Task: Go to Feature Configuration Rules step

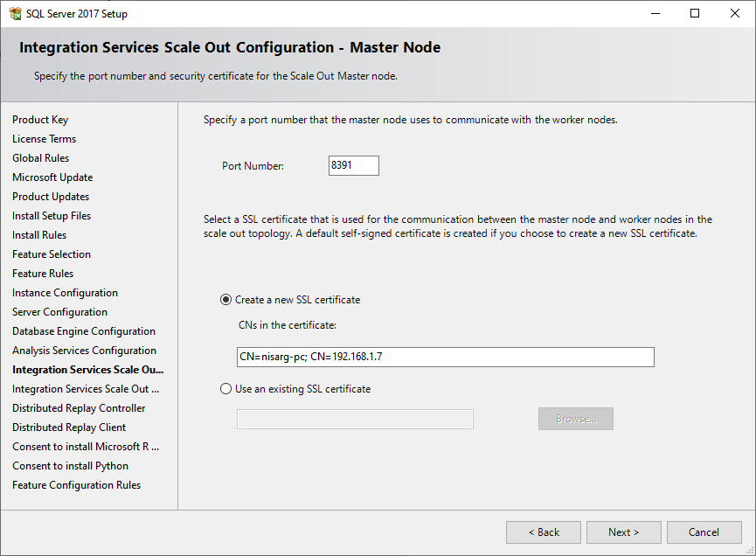Action: coord(76,485)
